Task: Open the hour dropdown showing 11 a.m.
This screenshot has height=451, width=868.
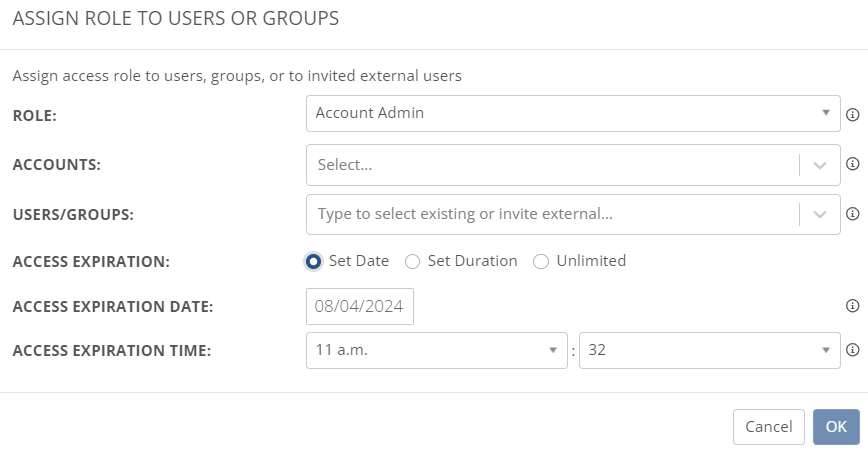Action: pyautogui.click(x=436, y=350)
